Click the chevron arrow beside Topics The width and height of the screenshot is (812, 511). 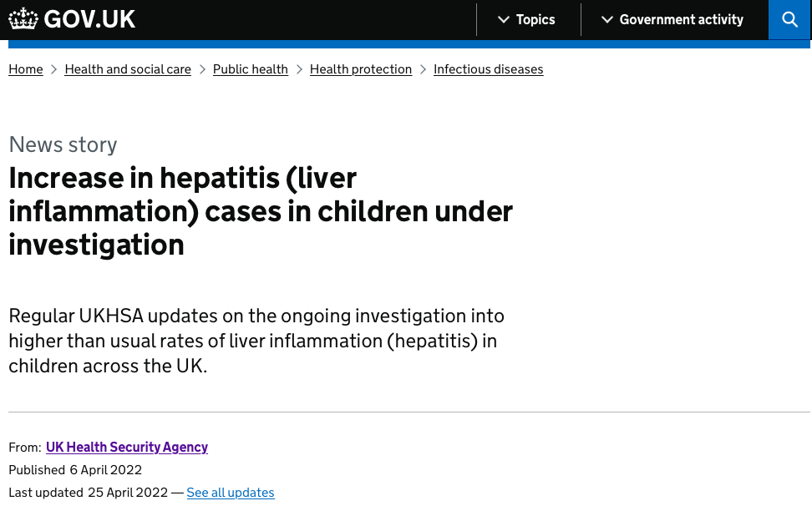pyautogui.click(x=504, y=20)
